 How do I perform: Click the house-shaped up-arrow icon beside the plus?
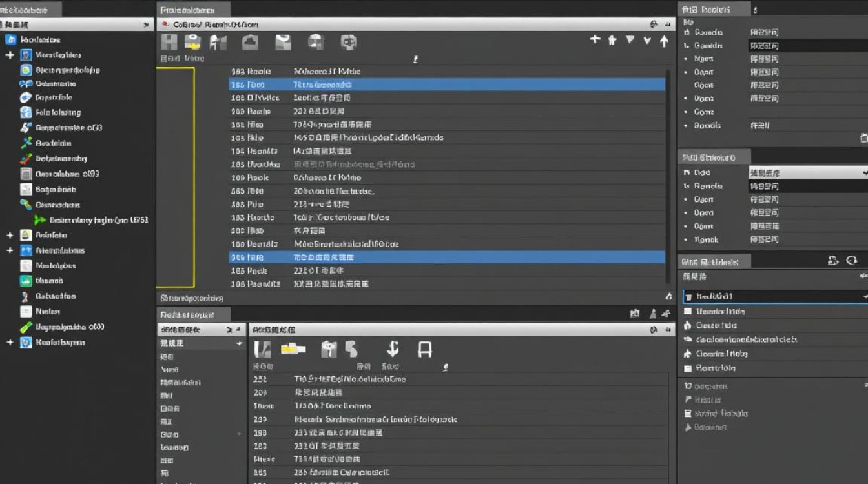[612, 40]
